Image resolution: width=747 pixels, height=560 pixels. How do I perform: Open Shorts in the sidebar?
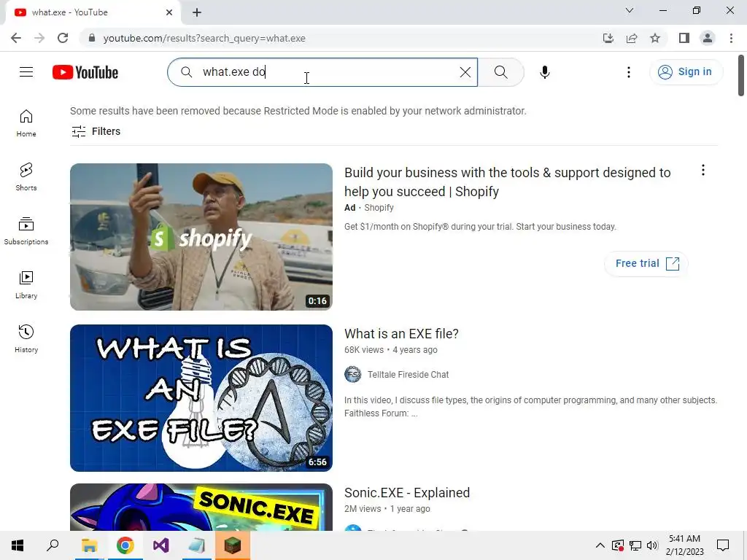click(26, 177)
